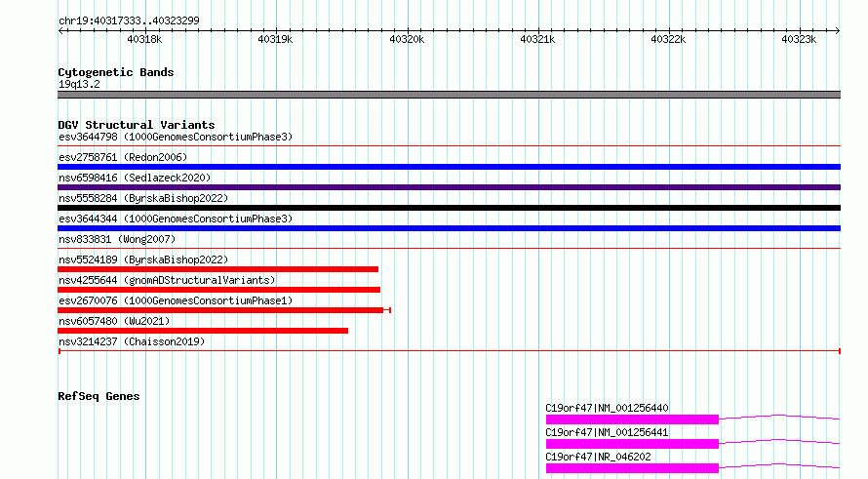Select the purple nsv6598416 variant bar

[449, 187]
